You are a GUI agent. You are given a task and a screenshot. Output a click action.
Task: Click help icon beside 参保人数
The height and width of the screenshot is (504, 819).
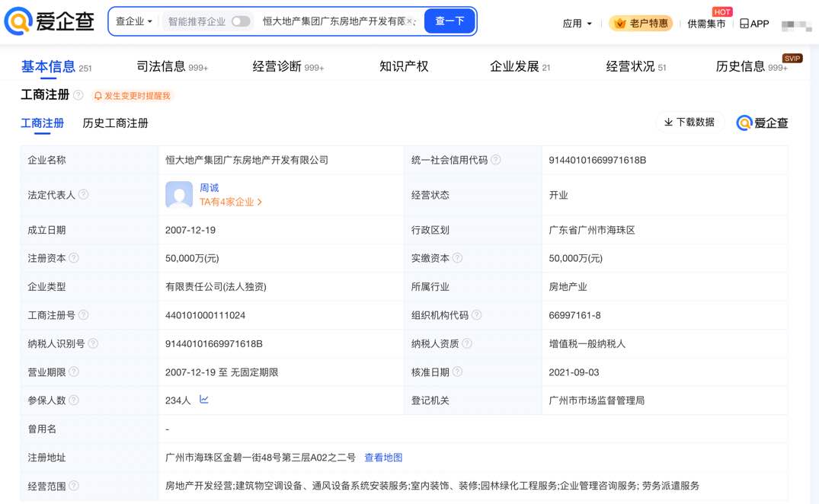(x=74, y=400)
